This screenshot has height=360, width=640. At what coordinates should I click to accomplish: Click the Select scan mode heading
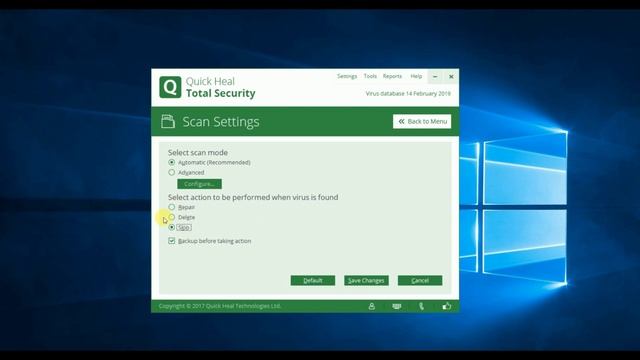coord(198,152)
